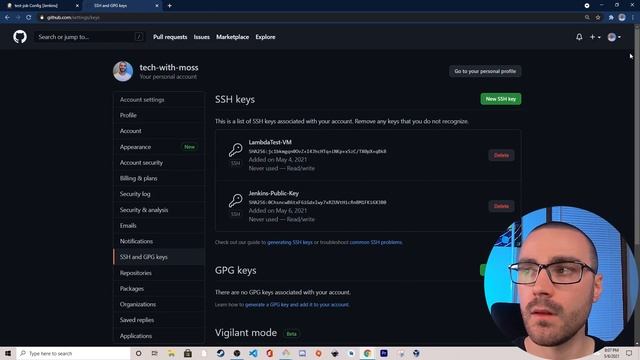The image size is (640, 360).
Task: Open generate a GPG key link
Action: (297, 304)
